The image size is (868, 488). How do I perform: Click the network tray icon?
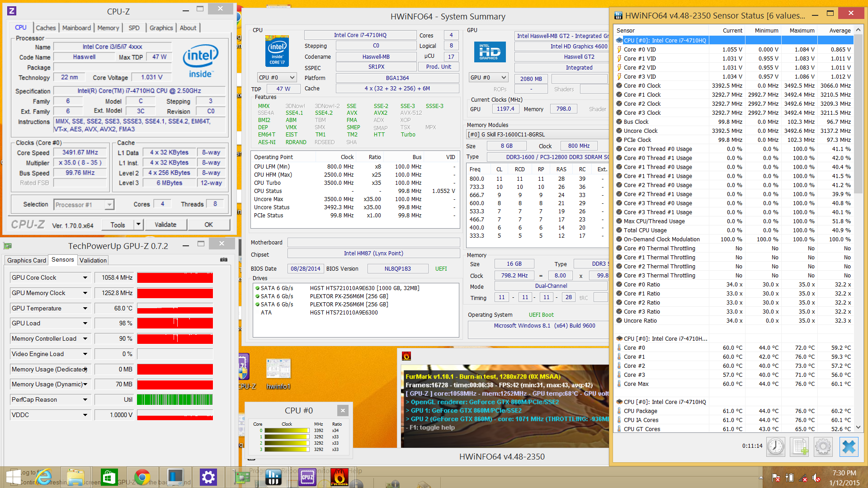803,478
